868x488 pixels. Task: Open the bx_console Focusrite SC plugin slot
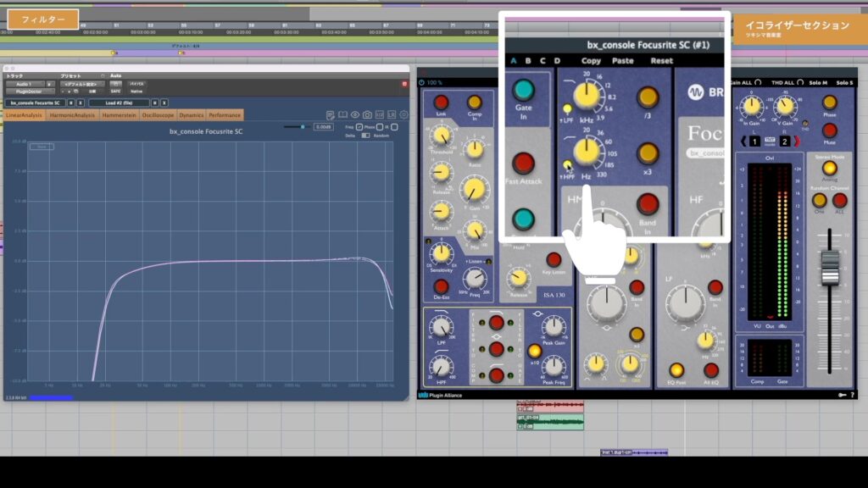pos(36,103)
